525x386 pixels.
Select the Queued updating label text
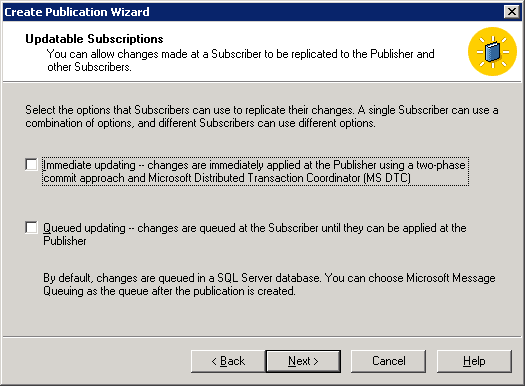tap(254, 234)
